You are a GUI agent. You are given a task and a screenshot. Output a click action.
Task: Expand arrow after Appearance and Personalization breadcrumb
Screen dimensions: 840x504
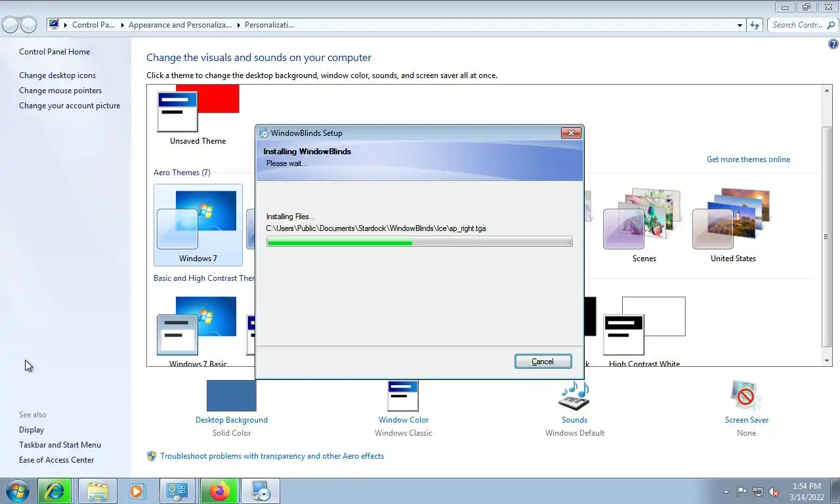(238, 25)
